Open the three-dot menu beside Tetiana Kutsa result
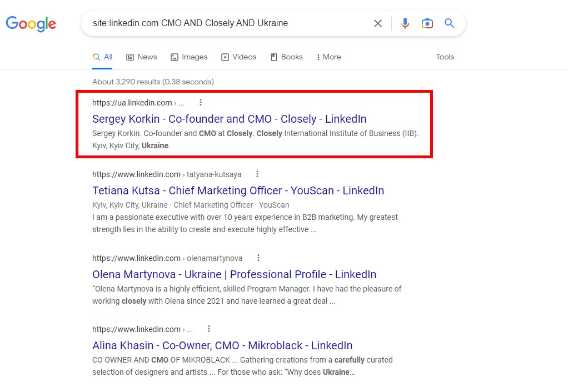This screenshot has height=392, width=568. click(x=257, y=174)
